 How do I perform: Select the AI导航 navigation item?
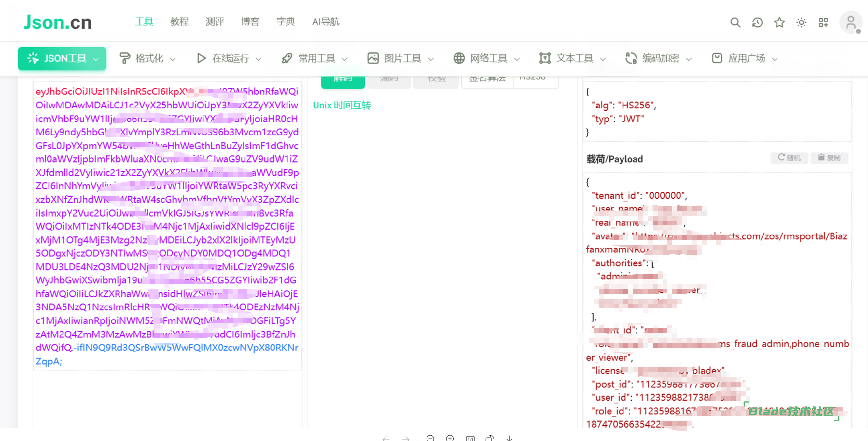[326, 22]
